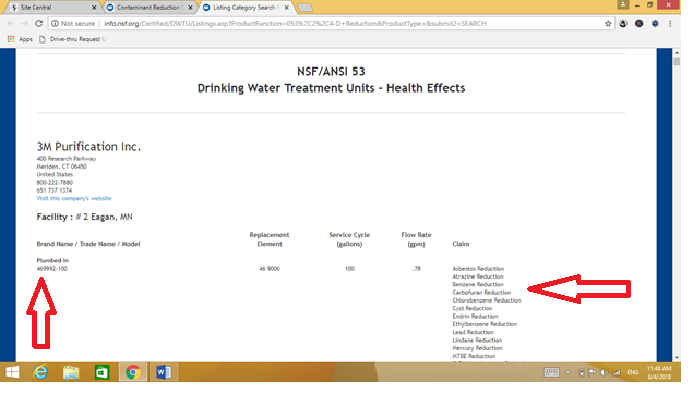Open the touch keyboard tray icon
699x409 pixels.
point(551,372)
